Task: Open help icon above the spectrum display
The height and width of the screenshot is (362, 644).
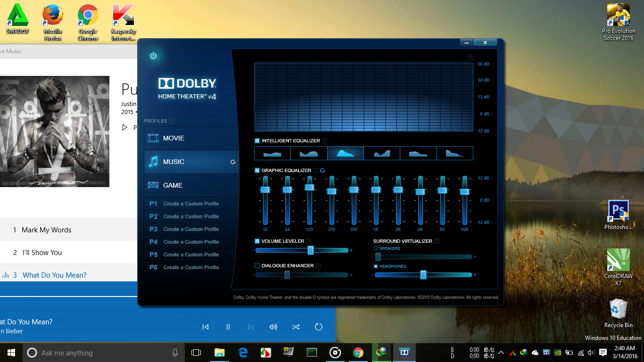Action: 471,58
